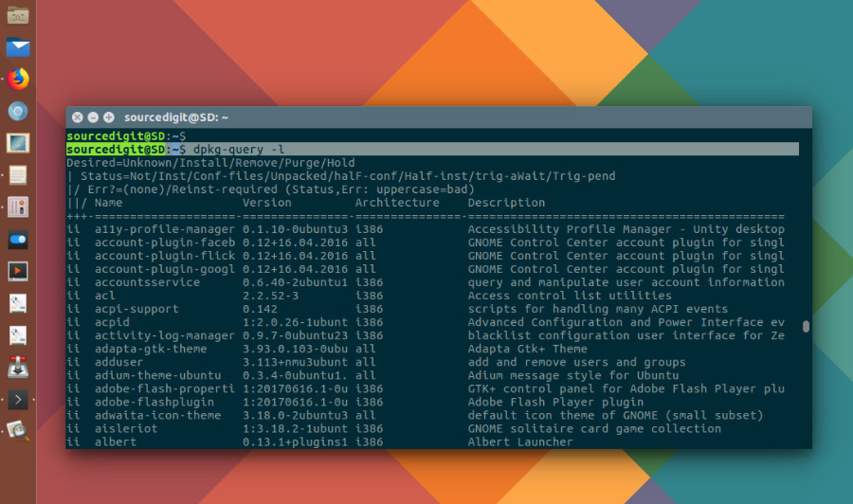Image resolution: width=853 pixels, height=504 pixels.
Task: Click the 'Description' column header
Action: pyautogui.click(x=506, y=203)
